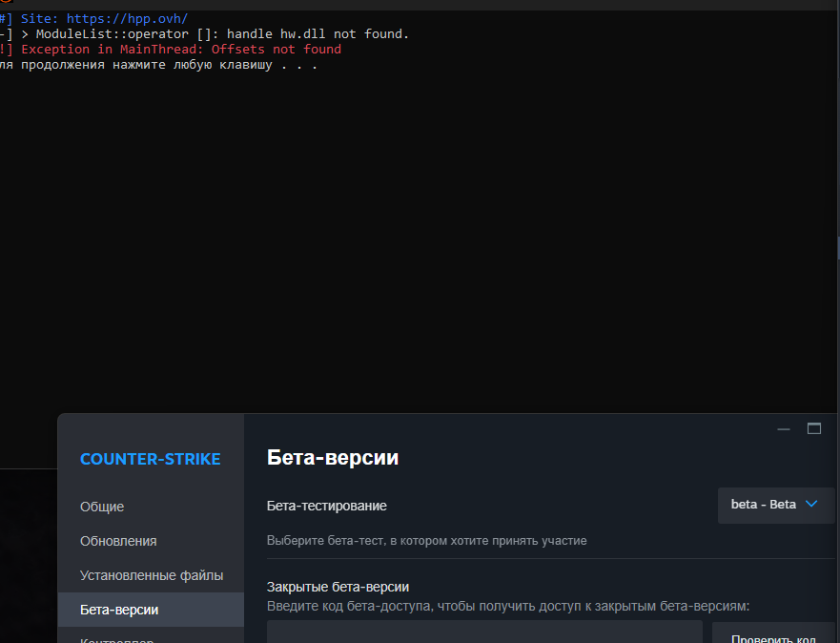Open the beta - Beta branch dropdown

tap(775, 505)
